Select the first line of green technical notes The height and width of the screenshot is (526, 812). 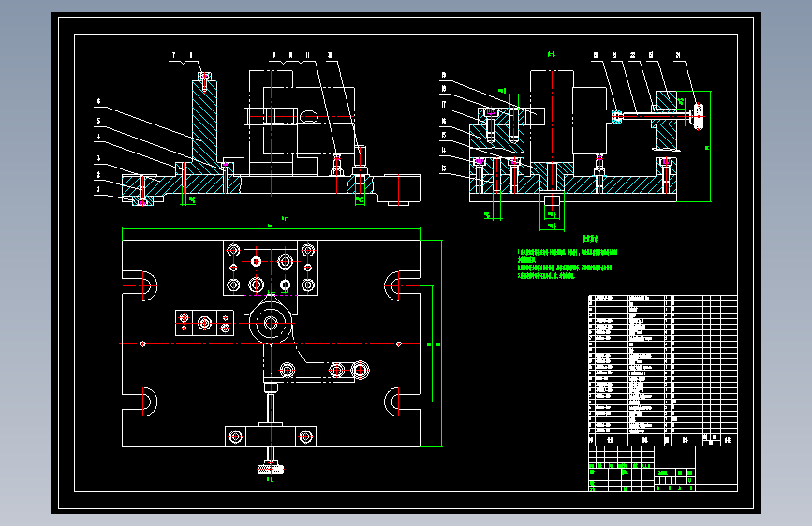pyautogui.click(x=568, y=252)
